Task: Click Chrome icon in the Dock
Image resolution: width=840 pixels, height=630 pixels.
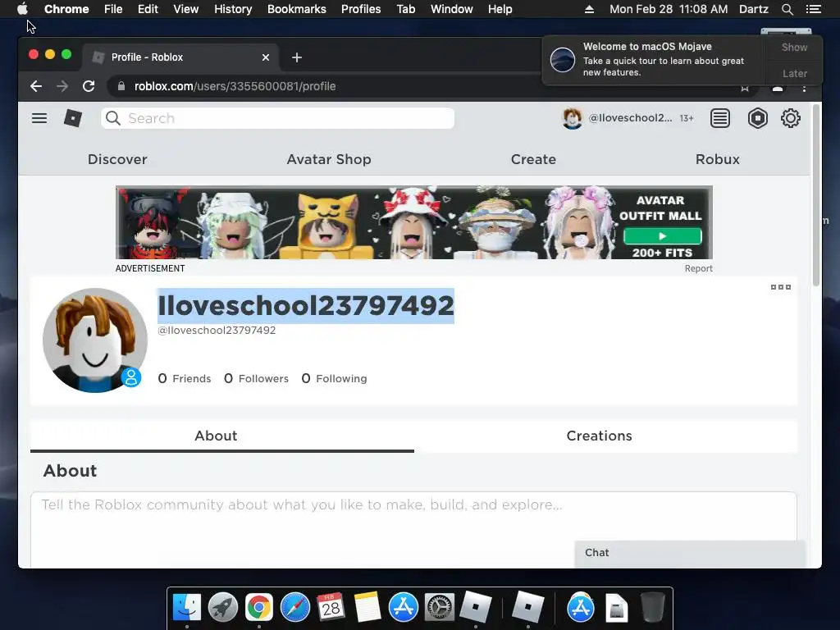Action: point(258,608)
